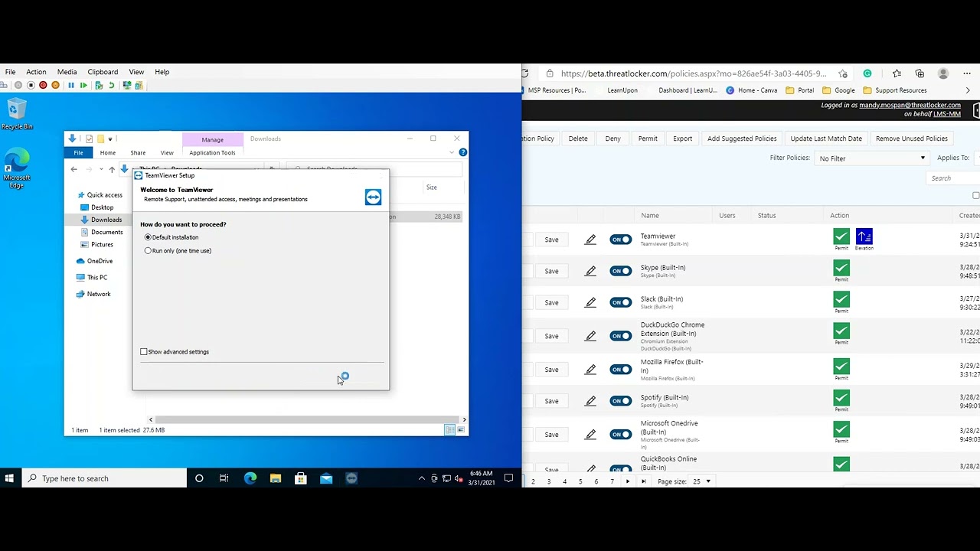Click the TeamViewer logo in the setup dialog
The image size is (980, 551).
pos(373,197)
